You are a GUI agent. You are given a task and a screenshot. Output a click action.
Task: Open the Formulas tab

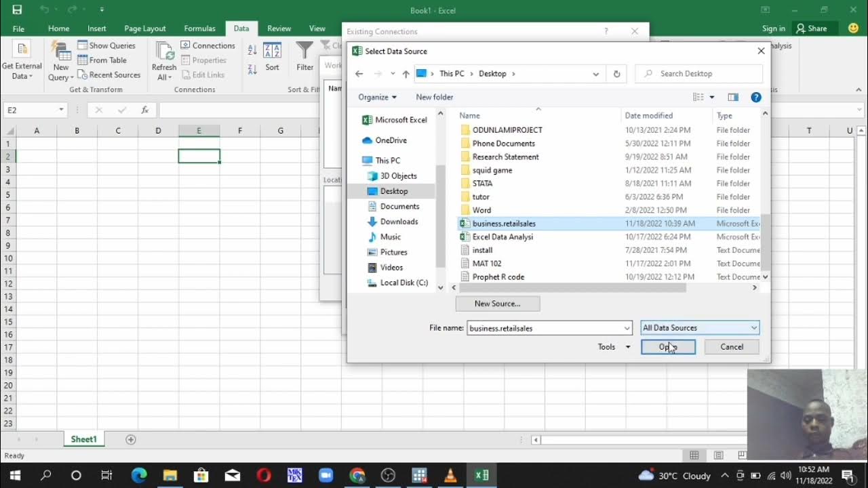(x=199, y=28)
